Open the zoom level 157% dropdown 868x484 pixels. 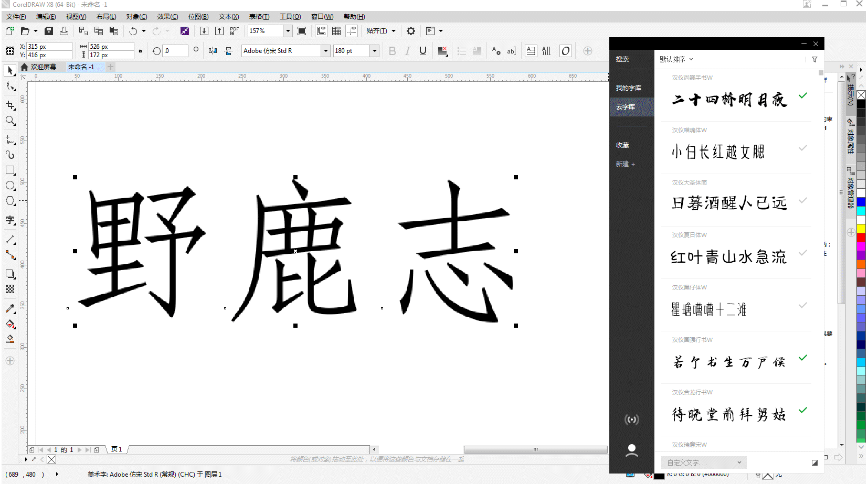[x=288, y=31]
